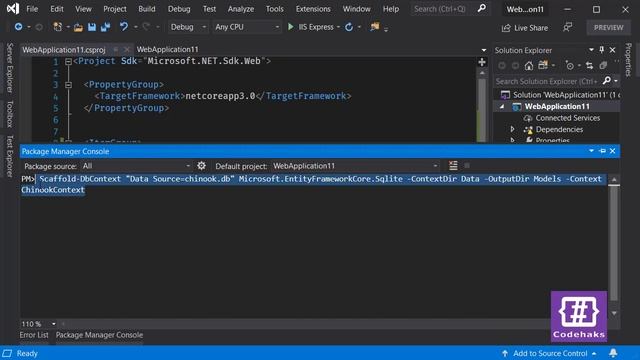This screenshot has height=360, width=640.
Task: Open the Edit menu
Action: pos(57,9)
